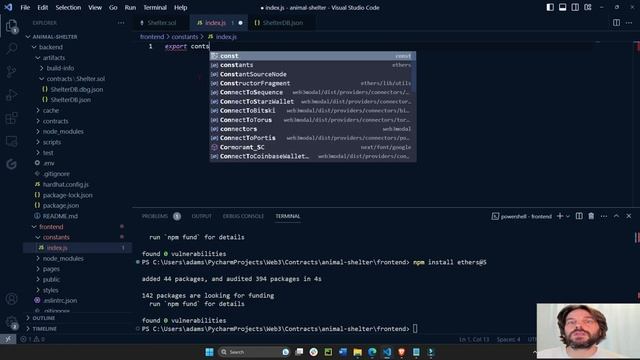The height and width of the screenshot is (360, 640).
Task: Maximize panel size with the chevron-up
Action: 616,216
